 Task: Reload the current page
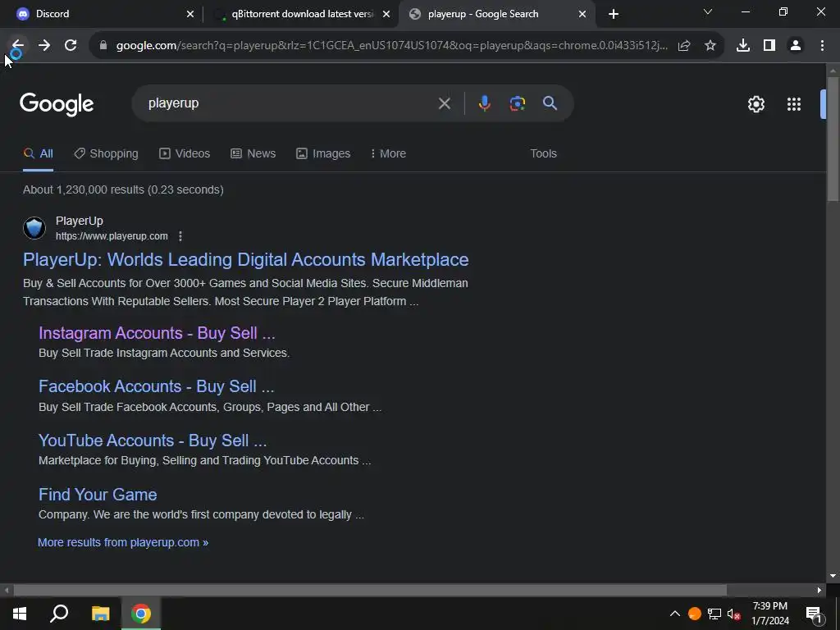(x=71, y=46)
